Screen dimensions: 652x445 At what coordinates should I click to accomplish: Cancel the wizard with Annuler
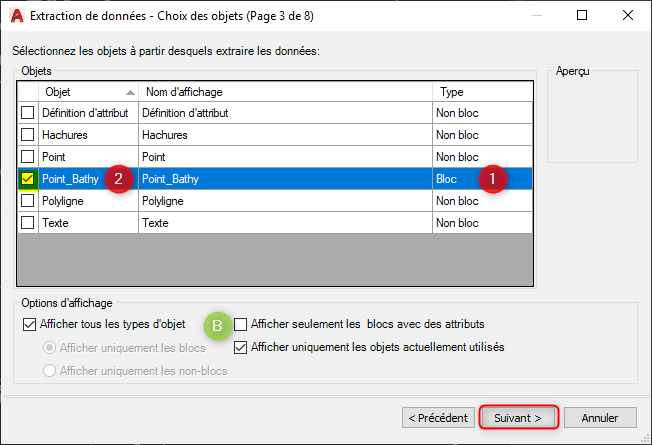600,416
